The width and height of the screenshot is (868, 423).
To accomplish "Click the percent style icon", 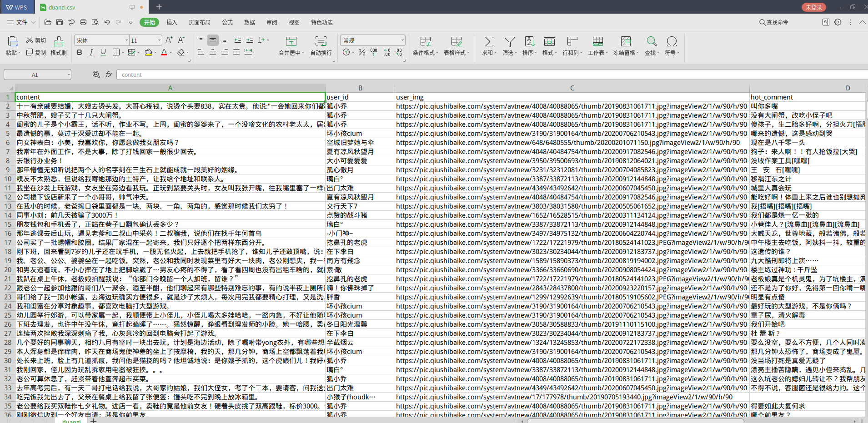I will tap(362, 53).
